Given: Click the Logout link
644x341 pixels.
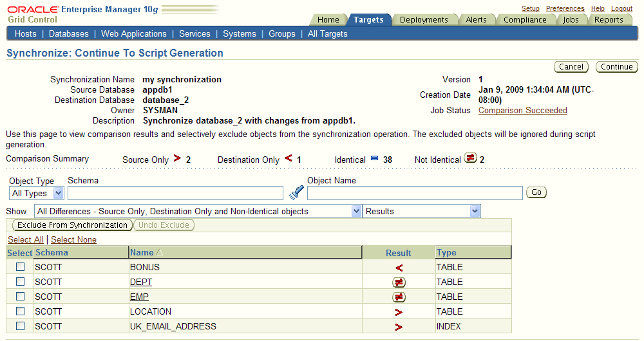Looking at the screenshot, I should pos(621,8).
